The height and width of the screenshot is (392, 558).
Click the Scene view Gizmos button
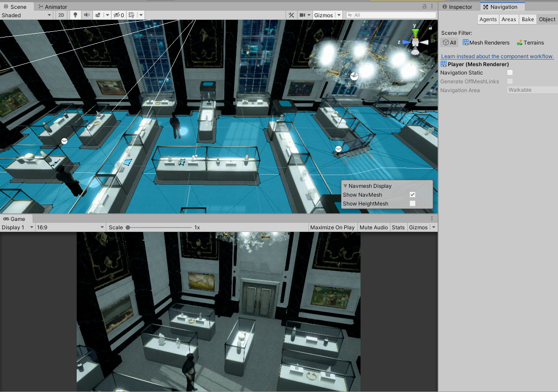[324, 15]
